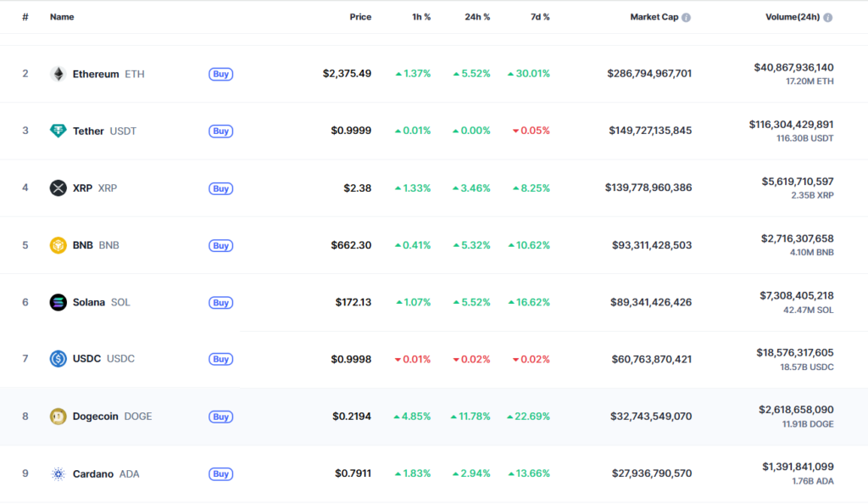Click the Solana coin logo
Screen dimensions: 868x504
click(x=58, y=302)
